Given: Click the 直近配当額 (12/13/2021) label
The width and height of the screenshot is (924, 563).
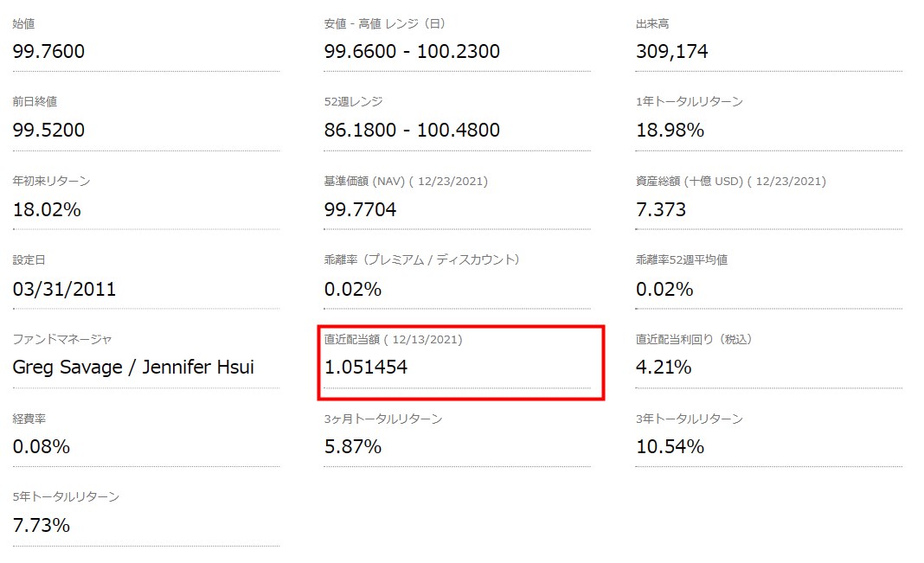Looking at the screenshot, I should [394, 340].
